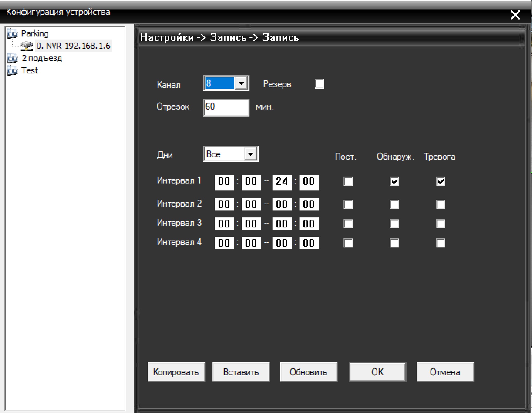The image size is (532, 413).
Task: Open the Канал dropdown list
Action: click(x=241, y=83)
